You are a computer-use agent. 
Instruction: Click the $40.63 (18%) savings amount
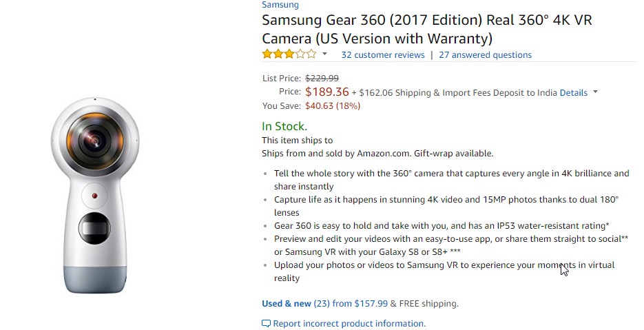pos(333,106)
